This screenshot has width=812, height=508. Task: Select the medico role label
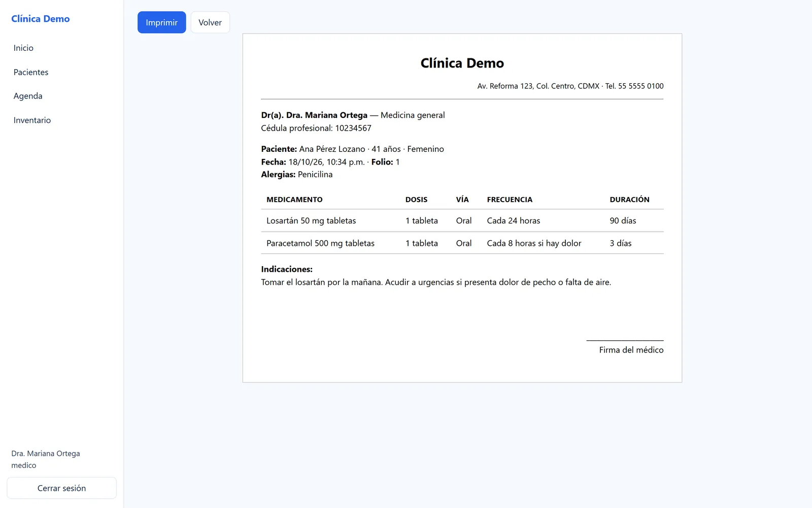click(24, 465)
